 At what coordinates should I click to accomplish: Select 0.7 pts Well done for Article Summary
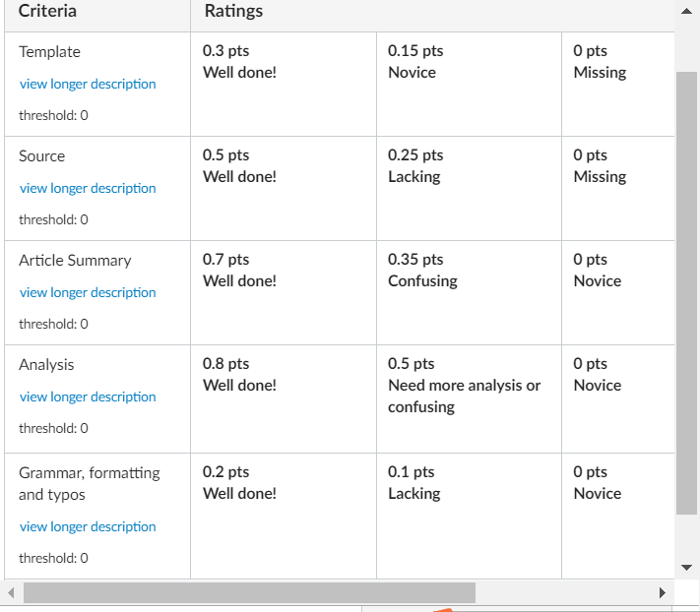[x=284, y=293]
